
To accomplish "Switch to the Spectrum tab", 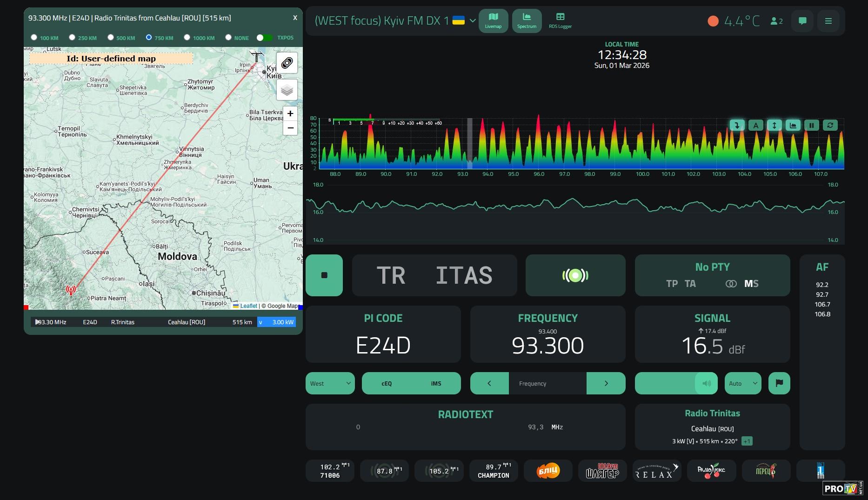I will coord(527,21).
